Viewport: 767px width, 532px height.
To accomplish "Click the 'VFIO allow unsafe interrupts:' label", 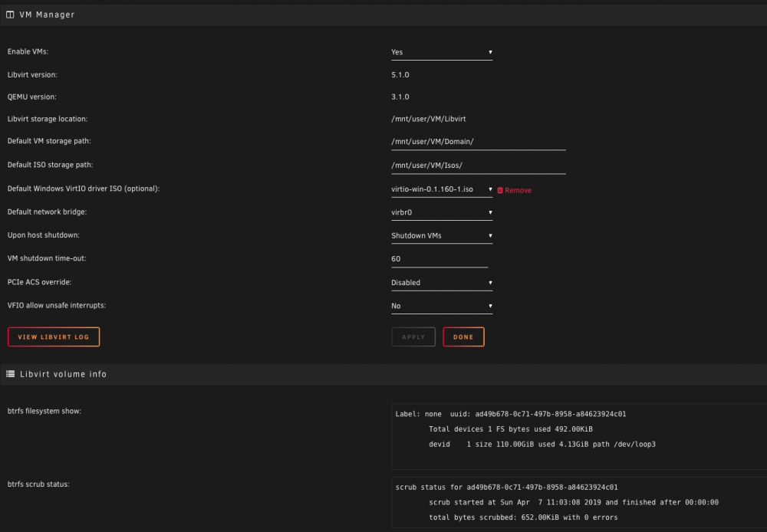I will pyautogui.click(x=57, y=305).
